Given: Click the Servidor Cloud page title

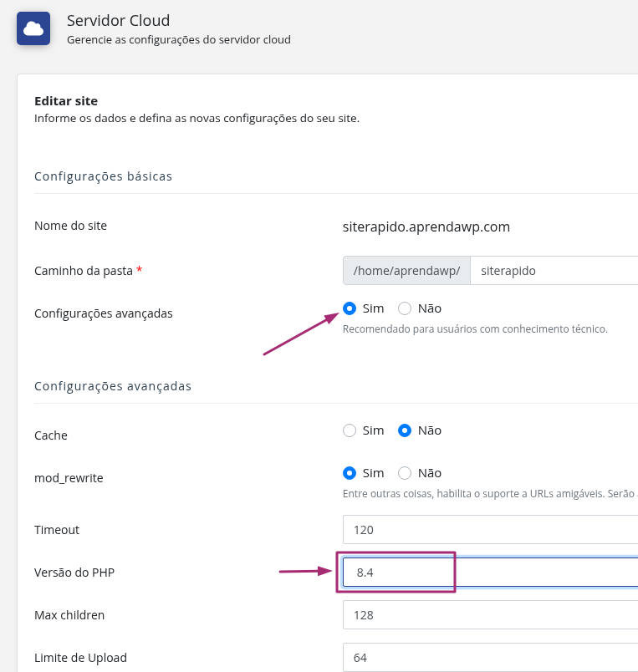Looking at the screenshot, I should pyautogui.click(x=119, y=21).
